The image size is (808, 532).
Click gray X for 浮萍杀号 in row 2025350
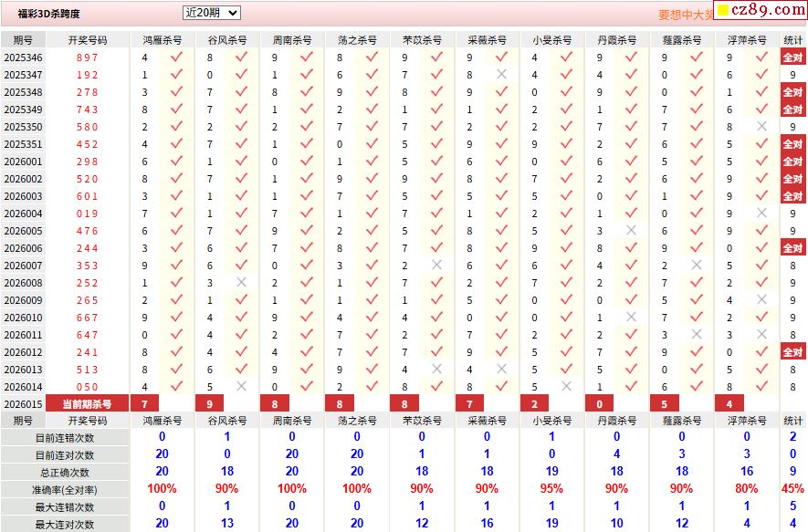(x=761, y=126)
